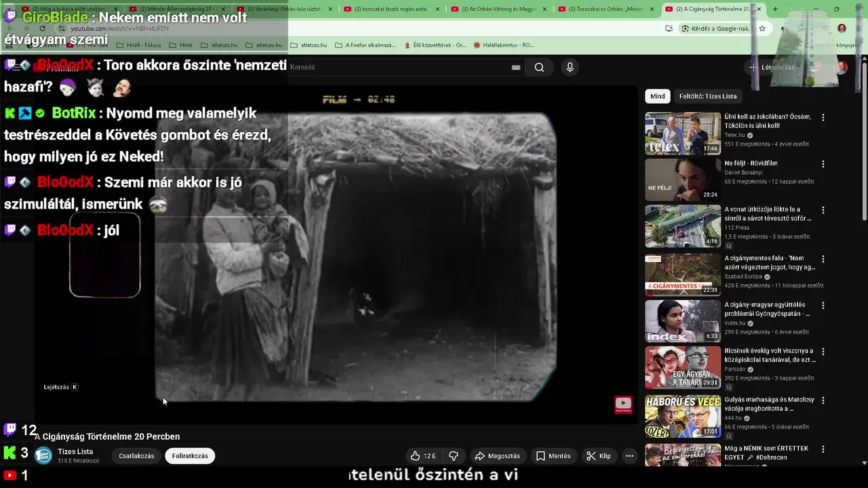Click the Feliratkozás subscribe button
This screenshot has width=868, height=488.
(x=190, y=456)
